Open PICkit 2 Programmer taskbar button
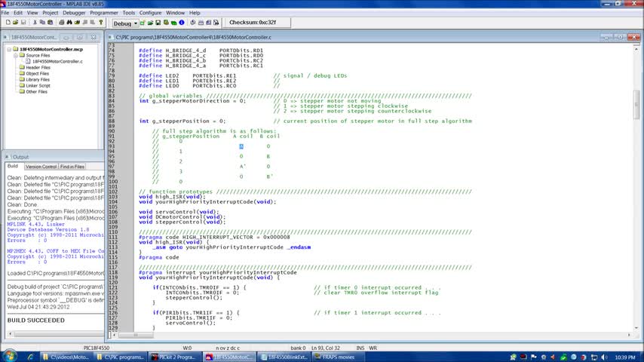644x362 pixels. pyautogui.click(x=175, y=357)
